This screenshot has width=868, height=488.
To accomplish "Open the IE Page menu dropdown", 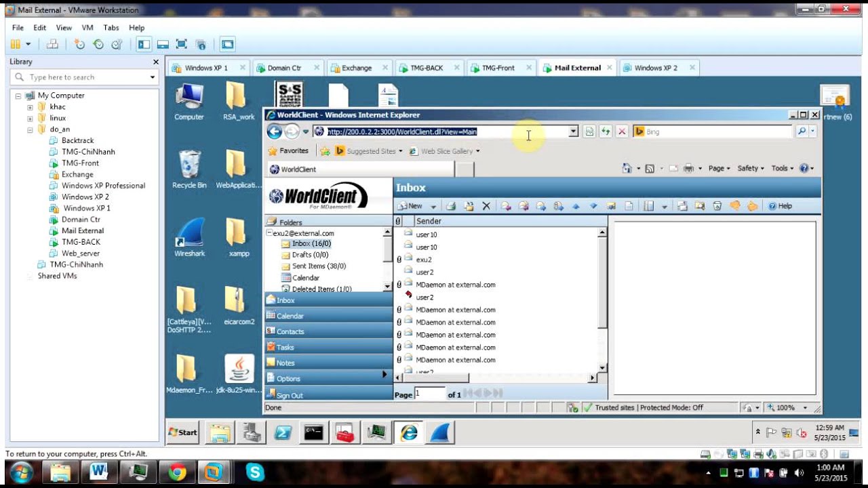I will pyautogui.click(x=719, y=169).
